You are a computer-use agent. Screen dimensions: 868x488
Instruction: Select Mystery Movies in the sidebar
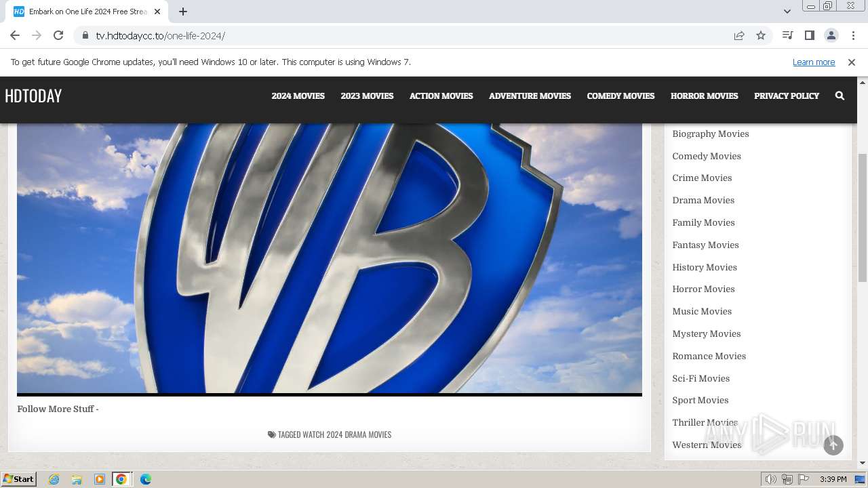point(707,333)
